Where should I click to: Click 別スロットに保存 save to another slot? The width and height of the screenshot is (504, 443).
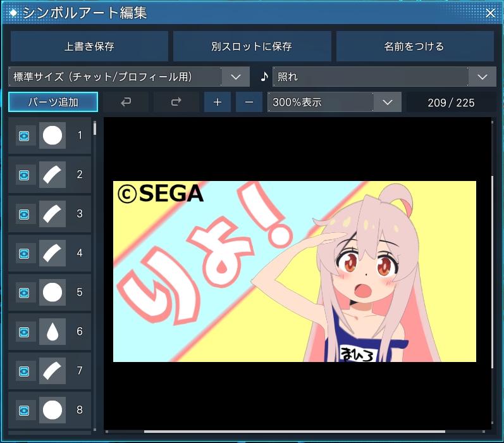(x=252, y=46)
